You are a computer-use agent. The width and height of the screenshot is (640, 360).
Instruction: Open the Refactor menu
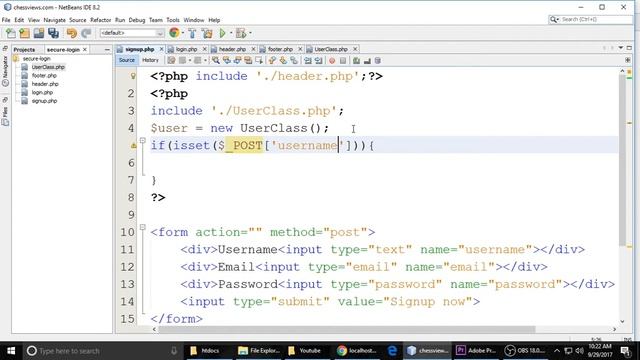pyautogui.click(x=100, y=20)
